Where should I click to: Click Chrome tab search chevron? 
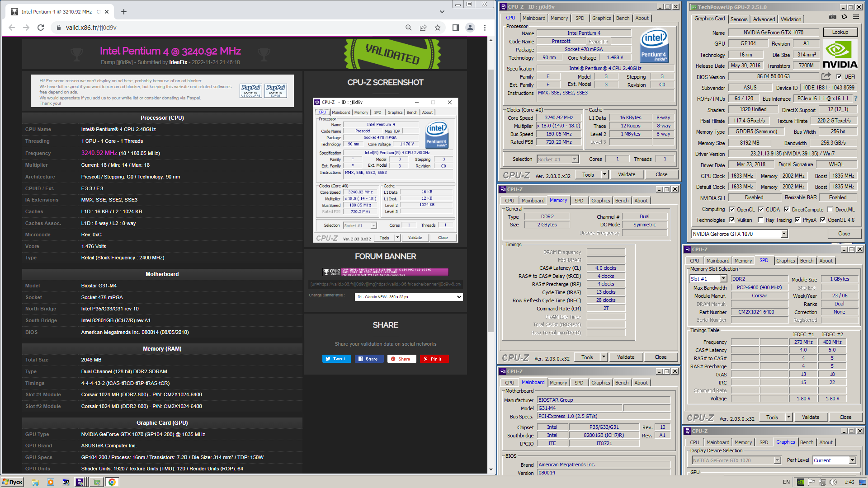pos(442,12)
